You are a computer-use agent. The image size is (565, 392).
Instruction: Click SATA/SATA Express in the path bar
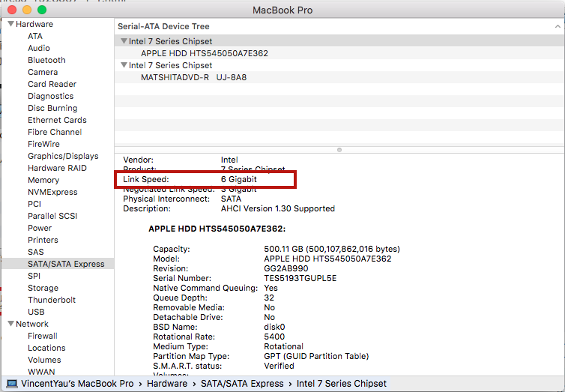(x=242, y=384)
